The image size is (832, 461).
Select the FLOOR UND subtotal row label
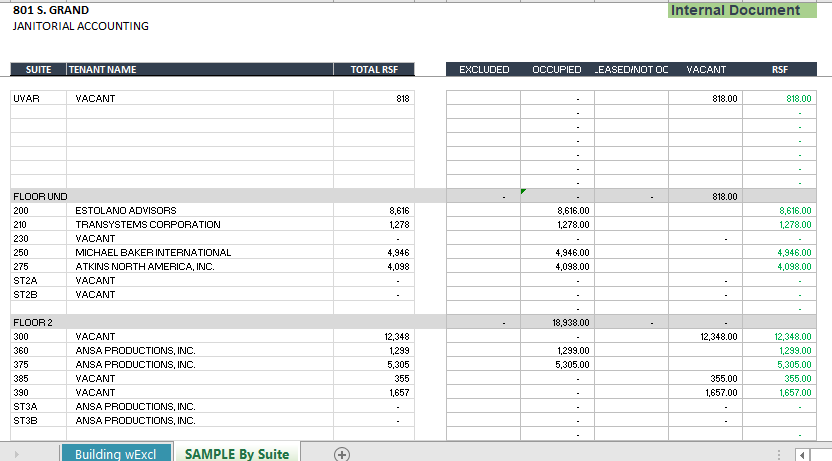click(x=40, y=197)
